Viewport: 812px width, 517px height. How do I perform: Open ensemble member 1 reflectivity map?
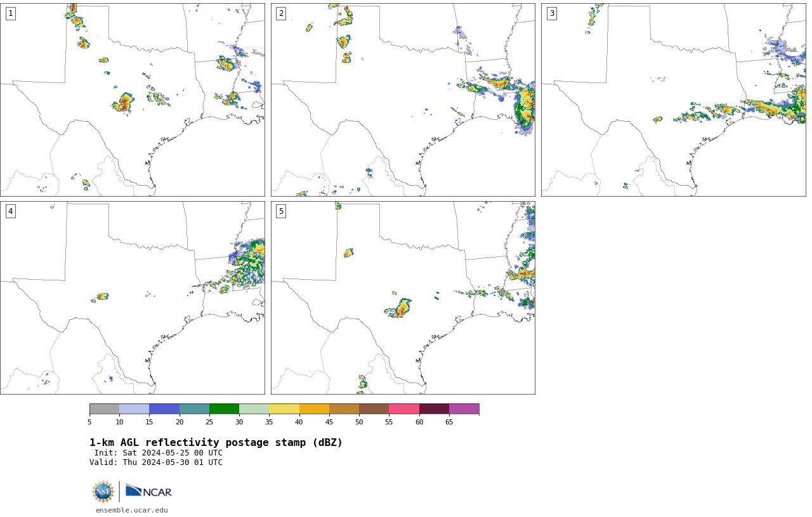click(133, 100)
